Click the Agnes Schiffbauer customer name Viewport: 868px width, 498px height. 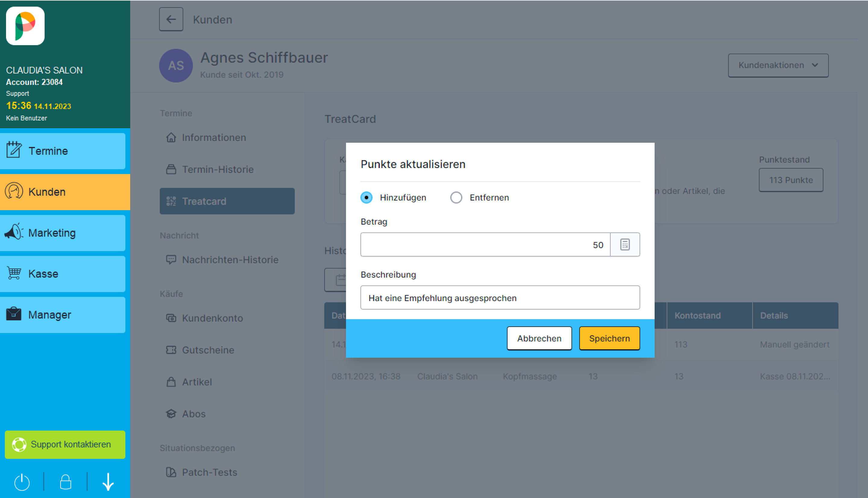pyautogui.click(x=264, y=58)
